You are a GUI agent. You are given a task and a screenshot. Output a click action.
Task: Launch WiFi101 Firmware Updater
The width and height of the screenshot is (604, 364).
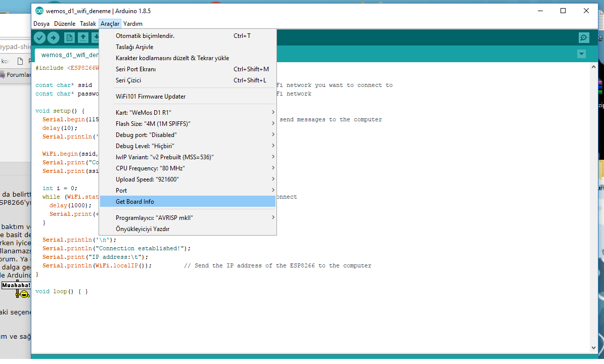[188, 97]
